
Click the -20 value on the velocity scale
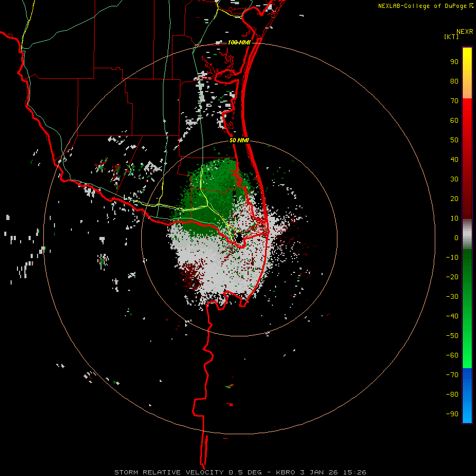(452, 277)
